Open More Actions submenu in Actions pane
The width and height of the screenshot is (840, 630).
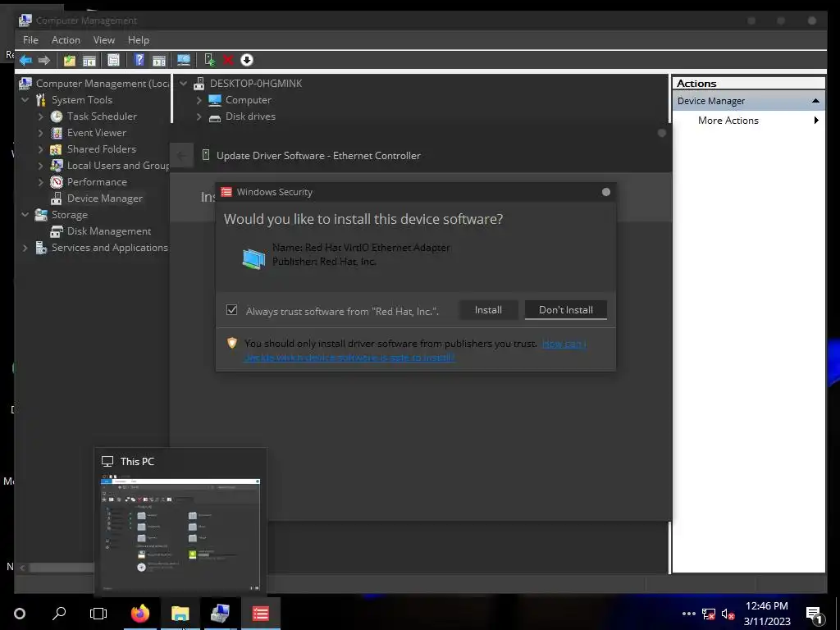tap(748, 121)
